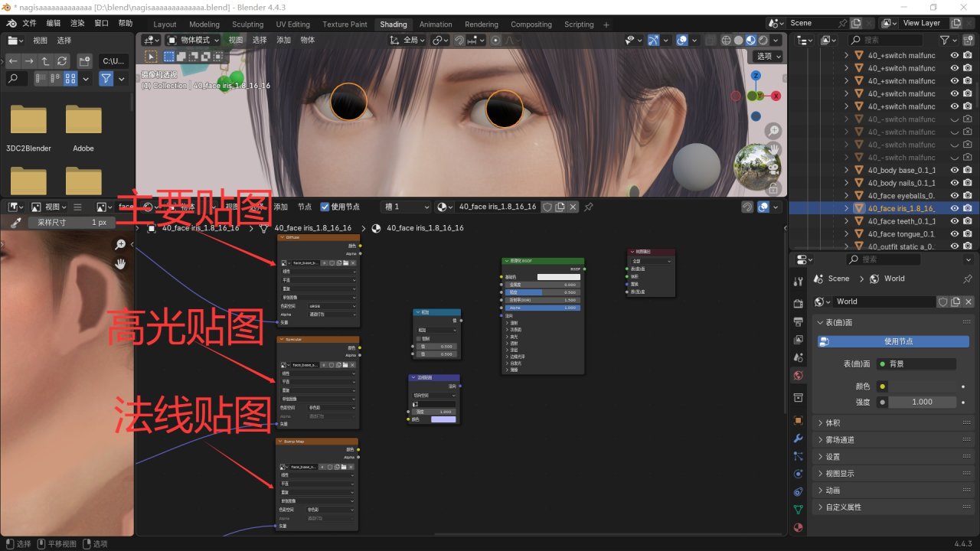
Task: Open the World properties tab icon
Action: pos(799,375)
